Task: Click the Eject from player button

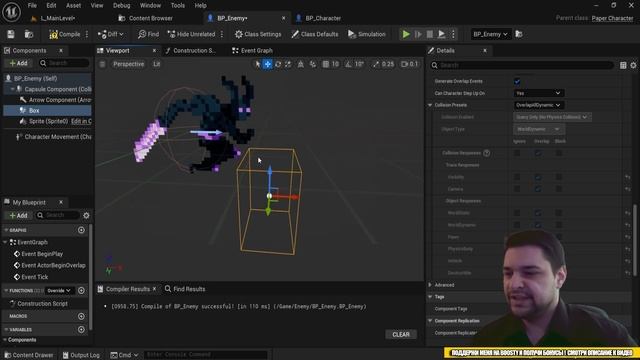Action: [441, 34]
